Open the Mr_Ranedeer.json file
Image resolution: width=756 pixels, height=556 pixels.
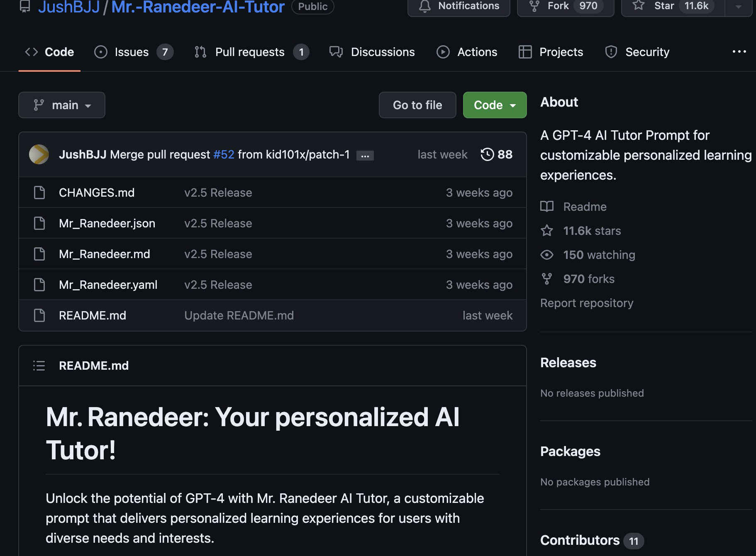pos(107,223)
